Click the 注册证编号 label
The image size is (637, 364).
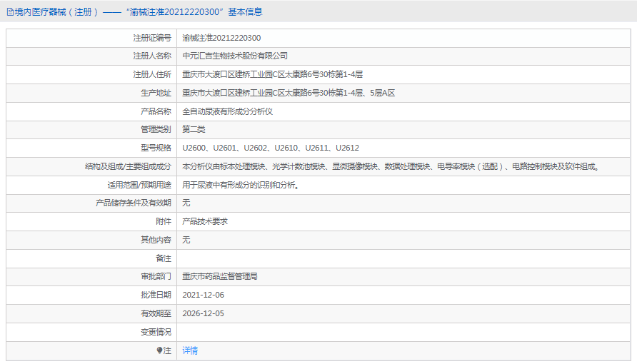tap(152, 38)
